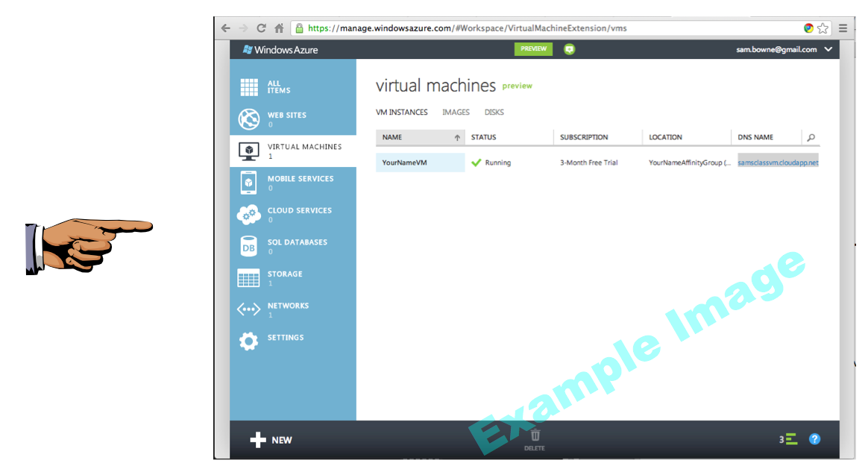Click the Chrome extension icon in address bar
The image size is (868, 469).
808,28
